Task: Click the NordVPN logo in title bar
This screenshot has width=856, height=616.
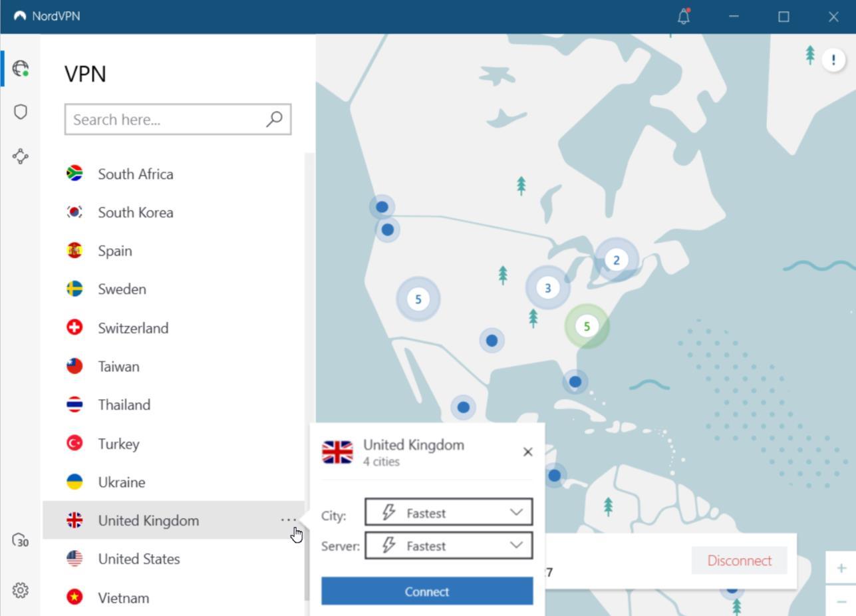Action: point(20,16)
